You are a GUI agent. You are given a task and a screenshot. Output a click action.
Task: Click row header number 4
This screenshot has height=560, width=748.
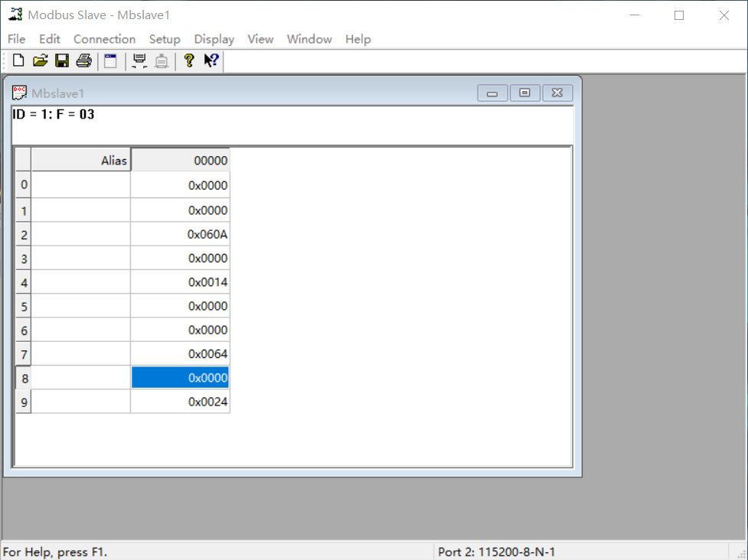click(x=24, y=282)
